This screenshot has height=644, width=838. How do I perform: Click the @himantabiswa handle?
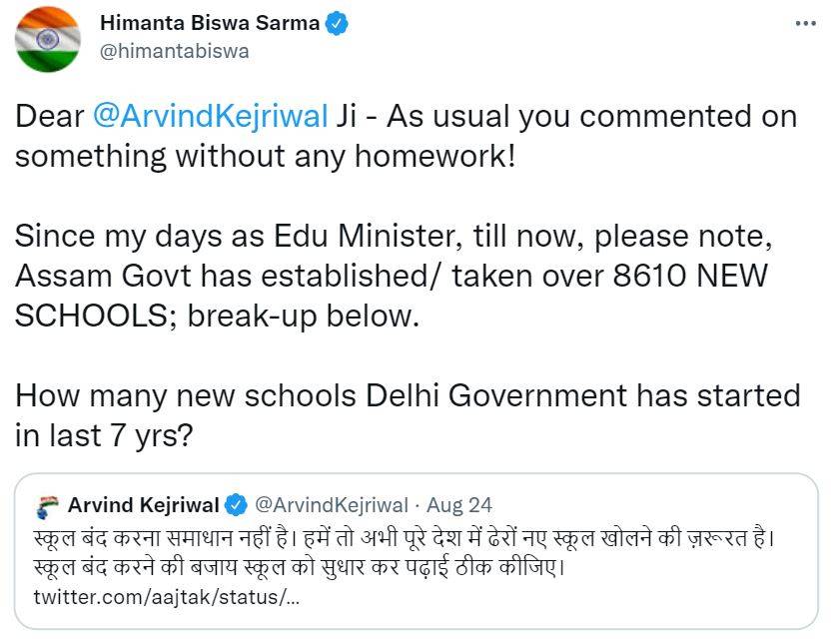176,51
